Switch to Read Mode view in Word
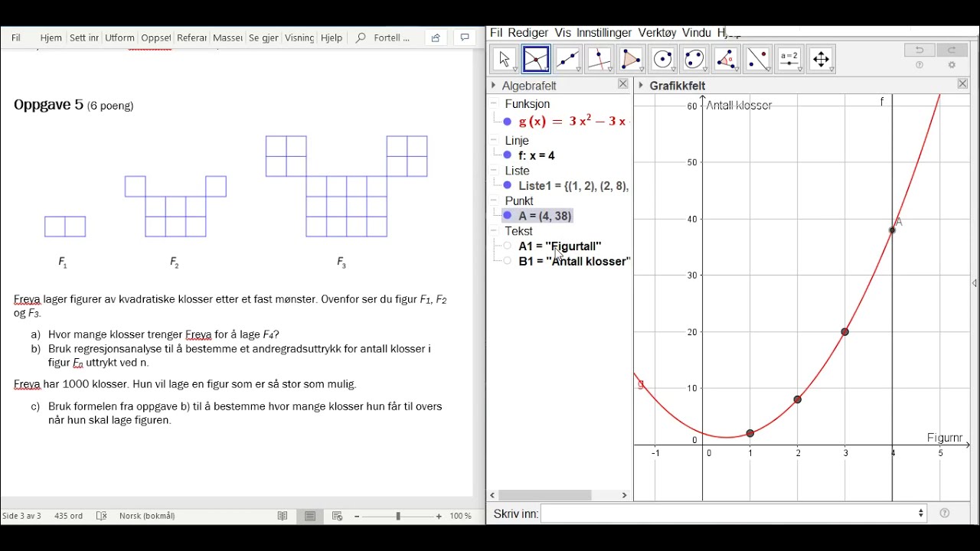The image size is (980, 551). pyautogui.click(x=283, y=517)
